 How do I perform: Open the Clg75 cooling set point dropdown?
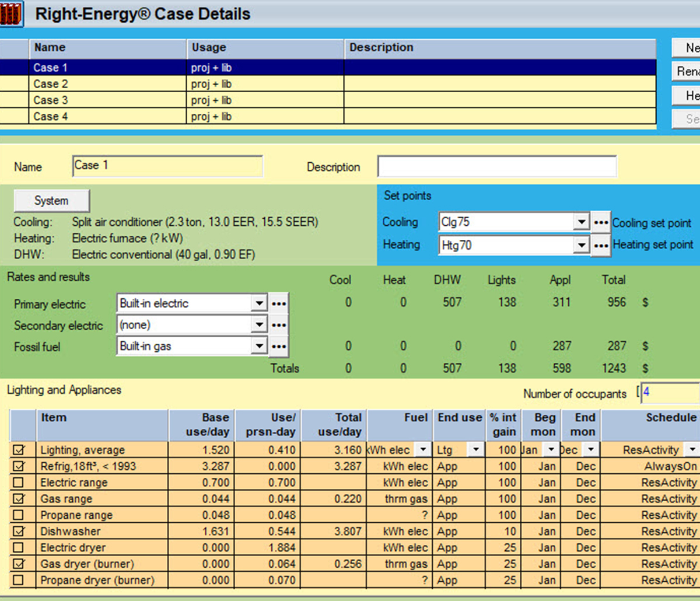point(581,222)
